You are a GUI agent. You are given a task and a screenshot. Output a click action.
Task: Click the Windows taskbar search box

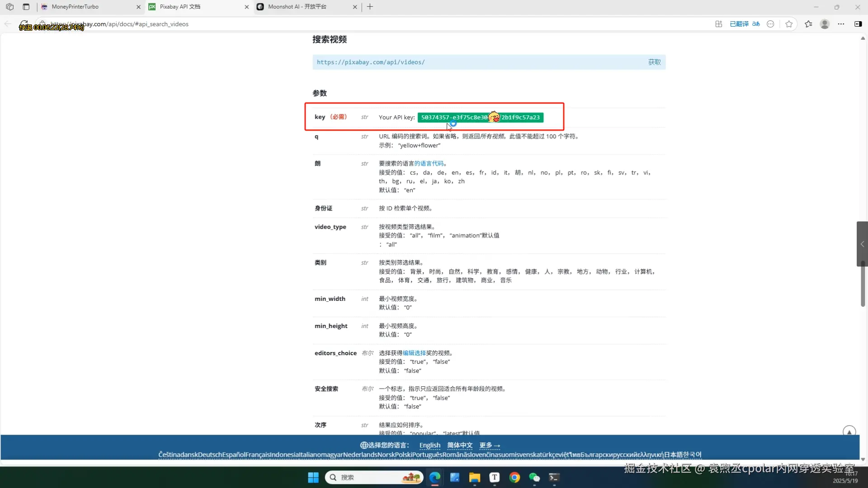pyautogui.click(x=374, y=478)
